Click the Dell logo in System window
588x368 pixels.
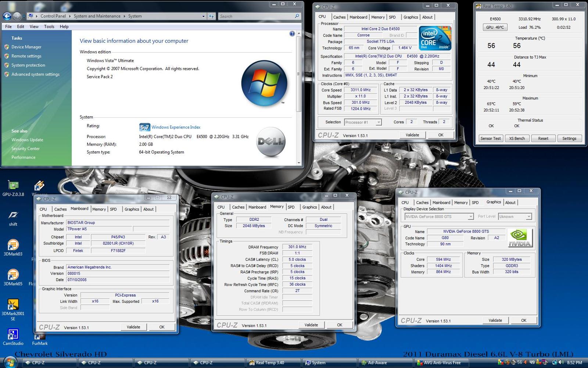pos(271,142)
